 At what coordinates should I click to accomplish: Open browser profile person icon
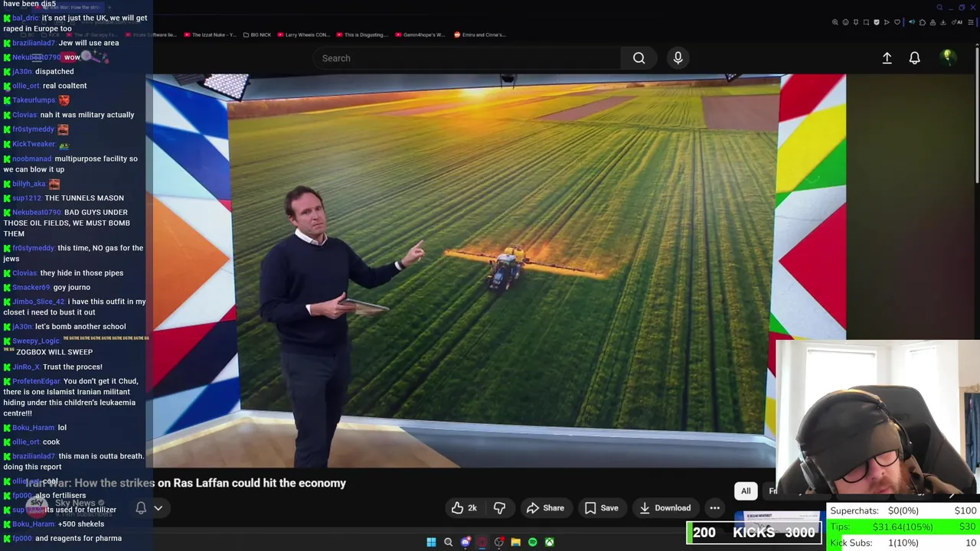(933, 22)
